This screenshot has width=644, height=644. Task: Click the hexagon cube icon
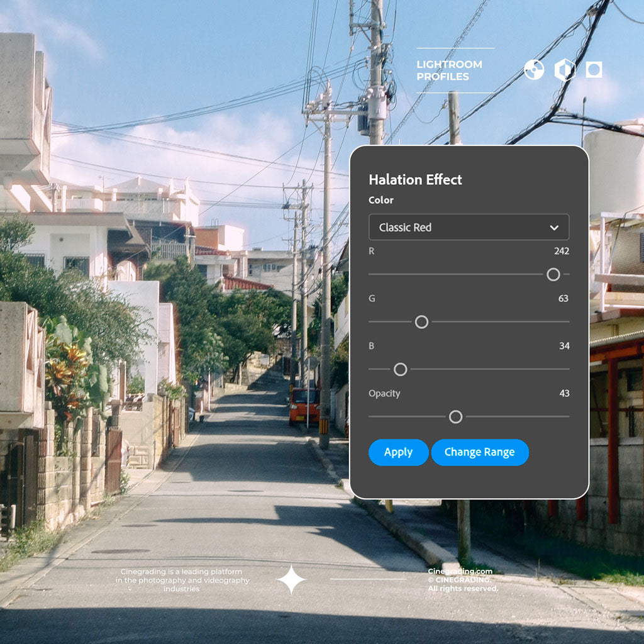coord(564,70)
